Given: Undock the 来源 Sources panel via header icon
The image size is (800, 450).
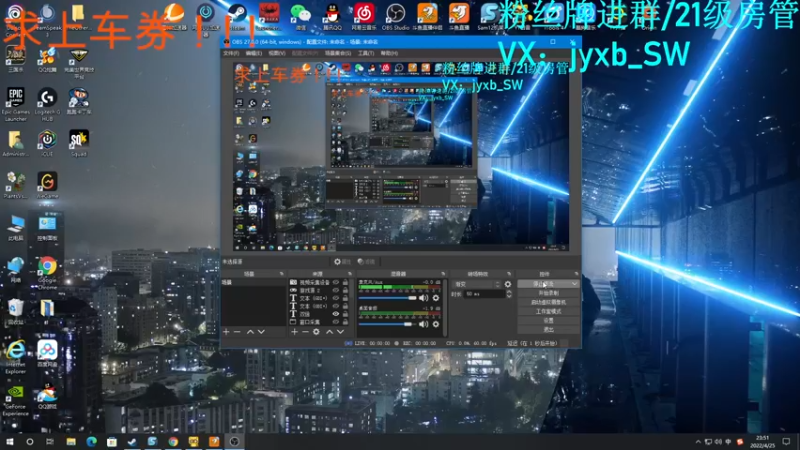Looking at the screenshot, I should pyautogui.click(x=349, y=274).
